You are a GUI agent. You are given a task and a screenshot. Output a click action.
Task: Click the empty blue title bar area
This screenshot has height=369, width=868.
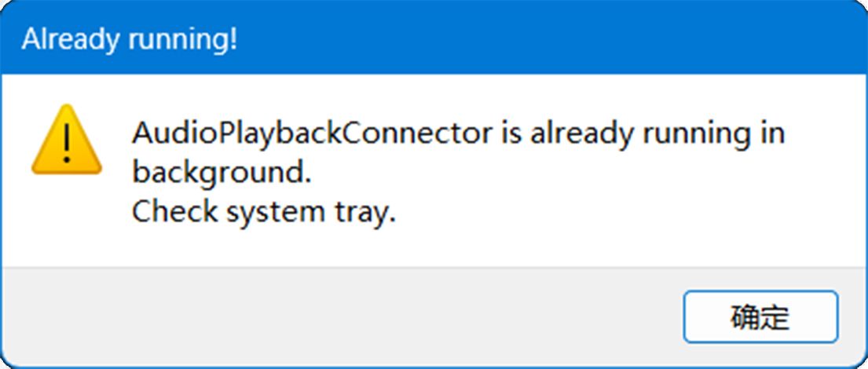pos(550,39)
